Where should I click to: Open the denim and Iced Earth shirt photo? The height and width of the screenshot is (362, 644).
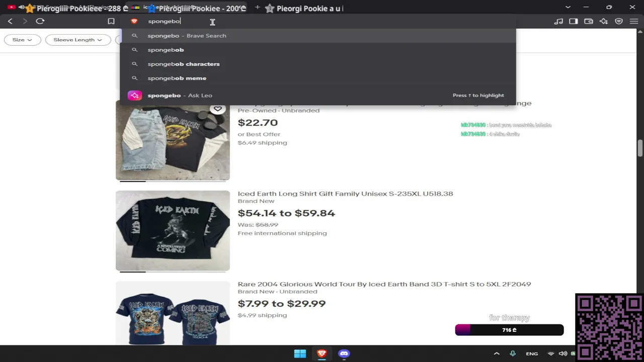(x=173, y=140)
